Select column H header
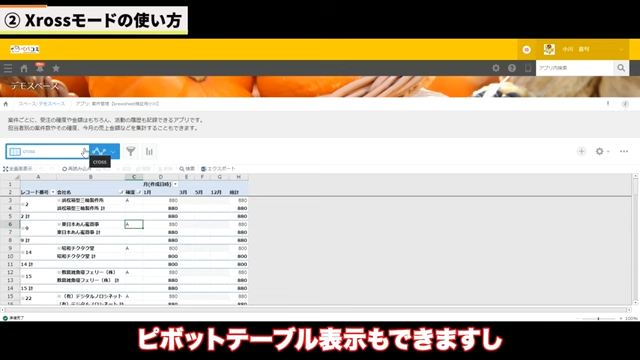 pyautogui.click(x=238, y=177)
